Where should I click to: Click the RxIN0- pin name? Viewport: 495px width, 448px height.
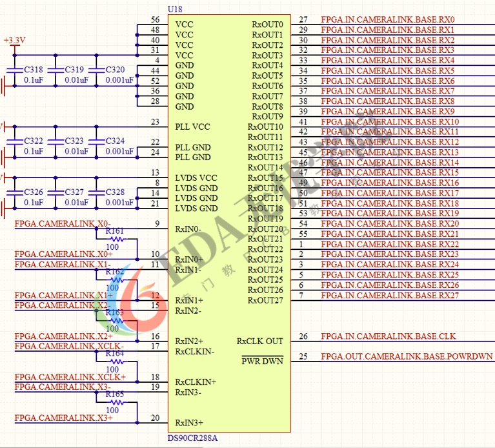pyautogui.click(x=188, y=229)
